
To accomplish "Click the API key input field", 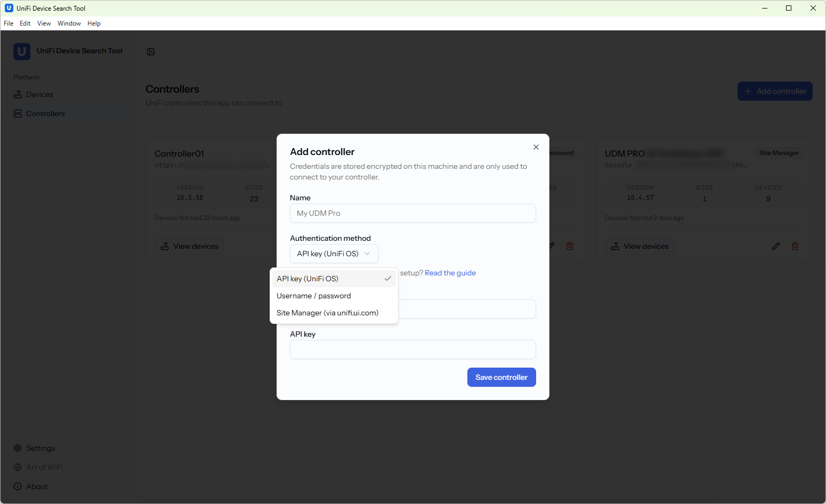I will click(413, 349).
